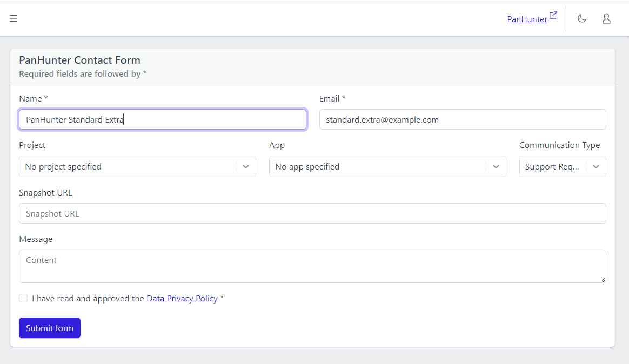Toggle dark mode with the moon icon
Image resolution: width=629 pixels, height=364 pixels.
click(582, 18)
